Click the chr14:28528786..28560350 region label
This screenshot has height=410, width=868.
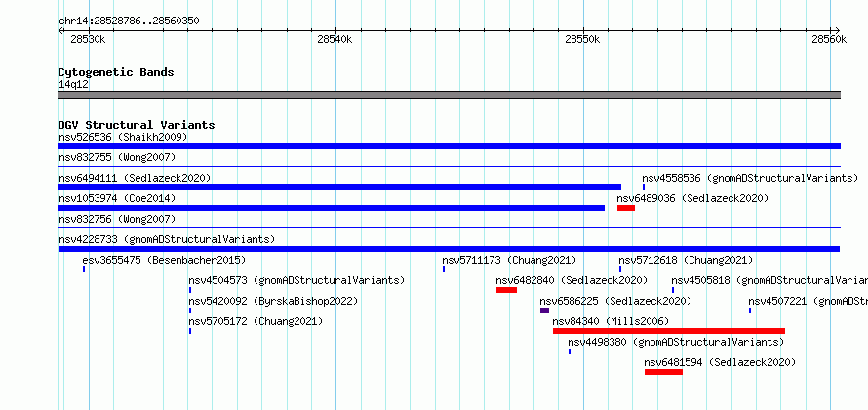(129, 21)
